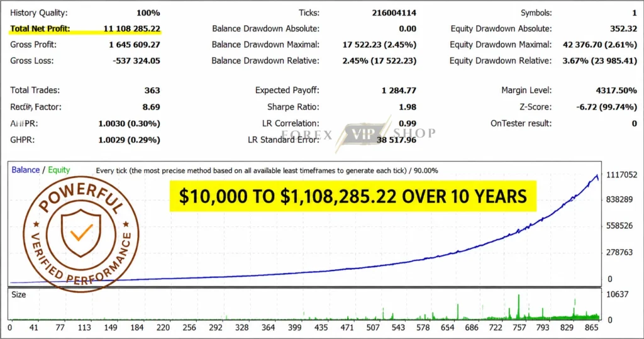This screenshot has width=644, height=339.
Task: Click the x-axis label '757'
Action: [x=519, y=328]
